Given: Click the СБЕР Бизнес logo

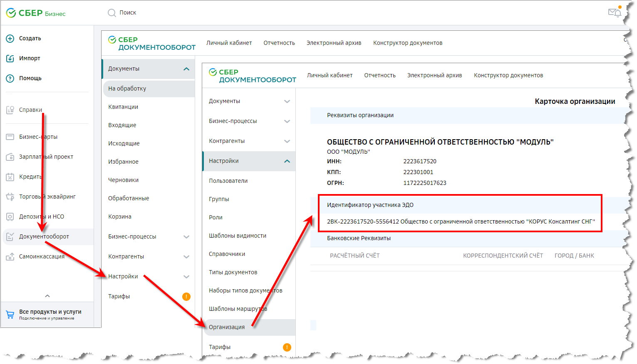Looking at the screenshot, I should click(36, 13).
